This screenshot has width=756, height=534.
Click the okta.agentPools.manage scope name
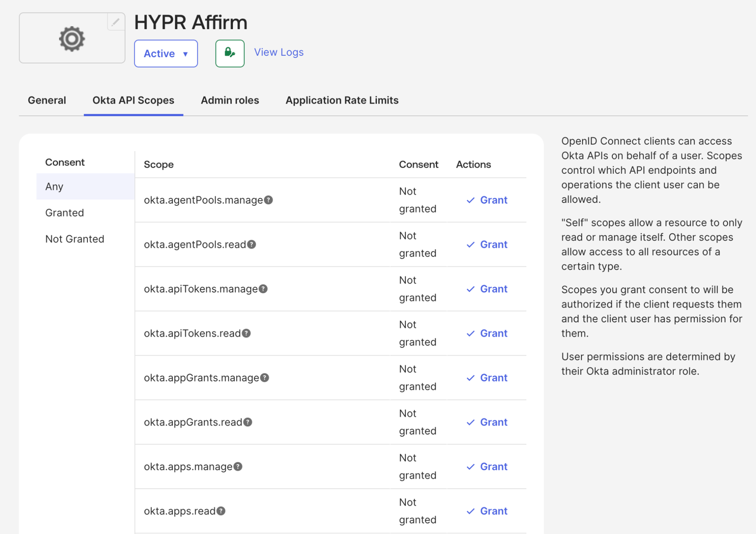tap(203, 200)
